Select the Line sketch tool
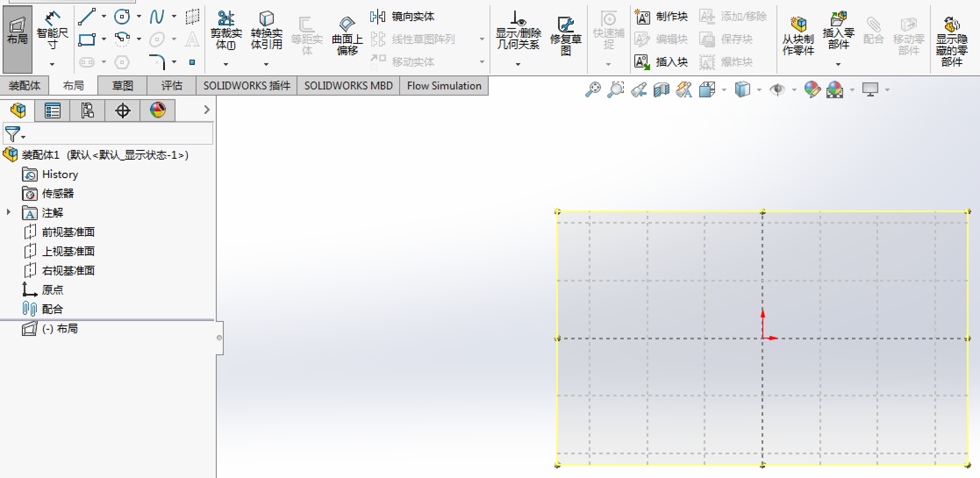This screenshot has width=980, height=478. pyautogui.click(x=87, y=17)
